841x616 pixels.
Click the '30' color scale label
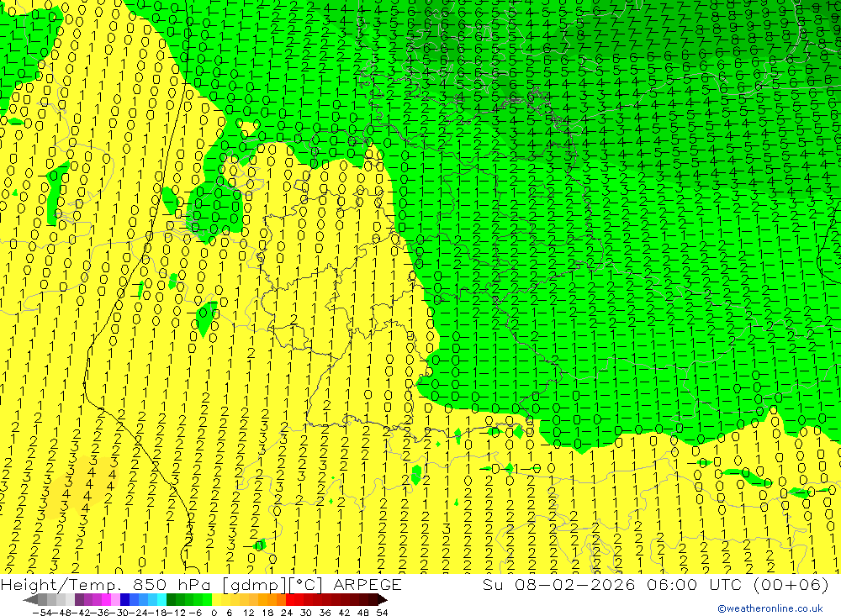pyautogui.click(x=306, y=613)
